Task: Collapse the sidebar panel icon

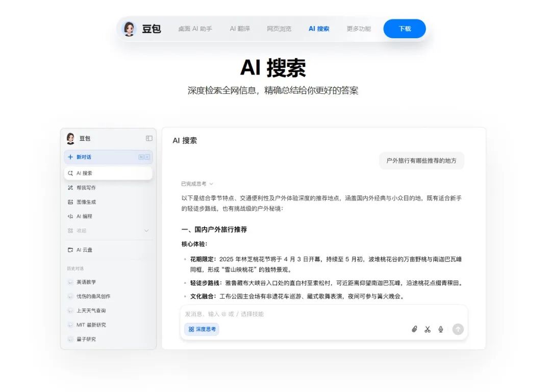Action: coord(149,138)
